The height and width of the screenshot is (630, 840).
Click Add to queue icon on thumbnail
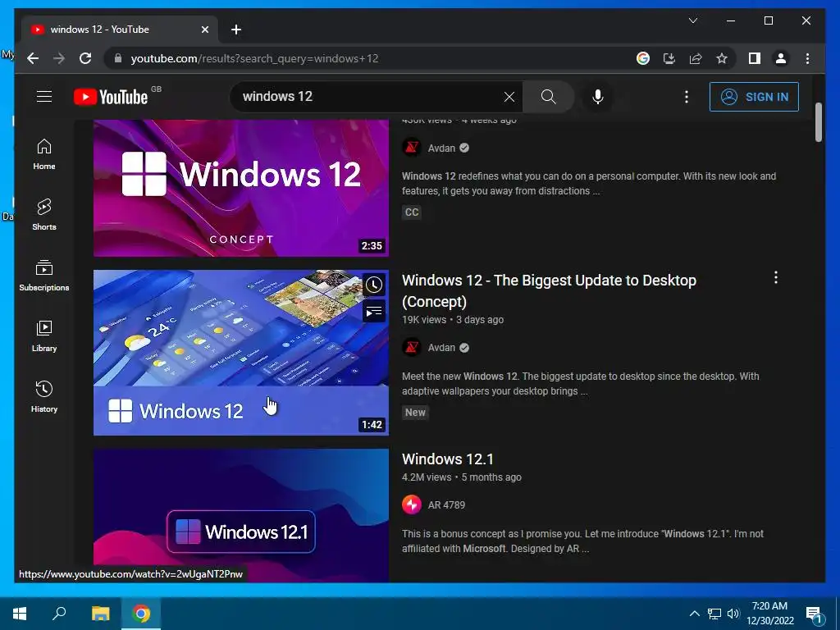click(374, 311)
